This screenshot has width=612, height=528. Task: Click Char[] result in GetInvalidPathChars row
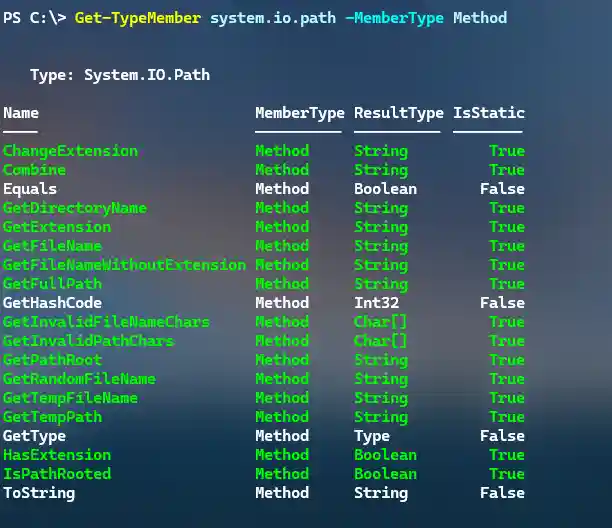tap(381, 341)
